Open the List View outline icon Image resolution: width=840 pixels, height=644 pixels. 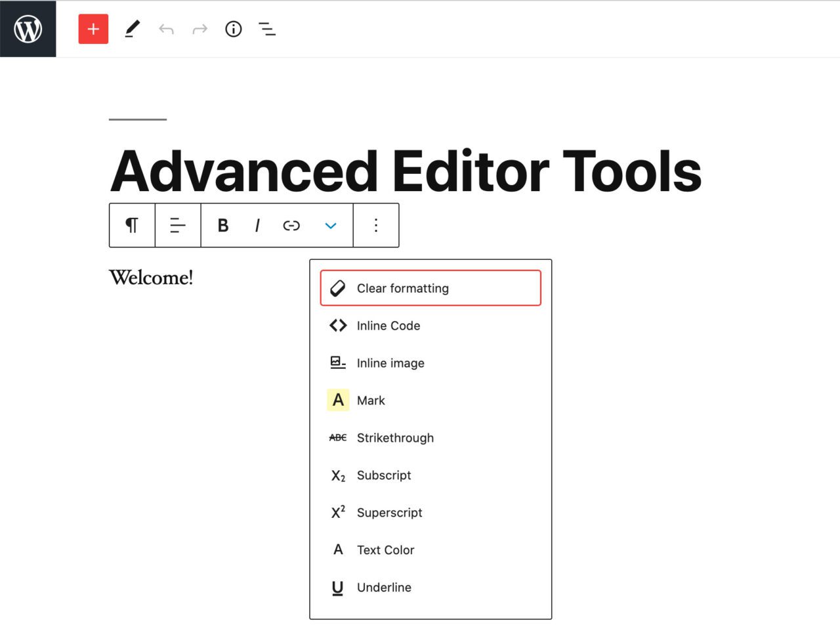point(267,29)
